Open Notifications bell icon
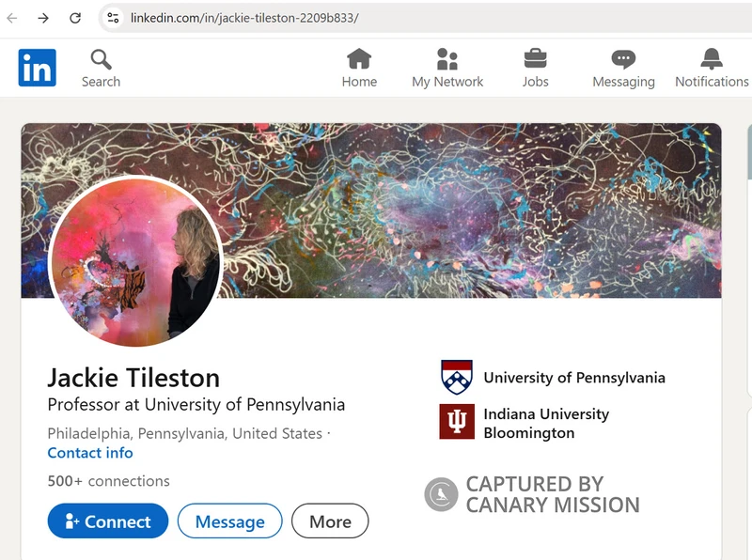 (712, 59)
